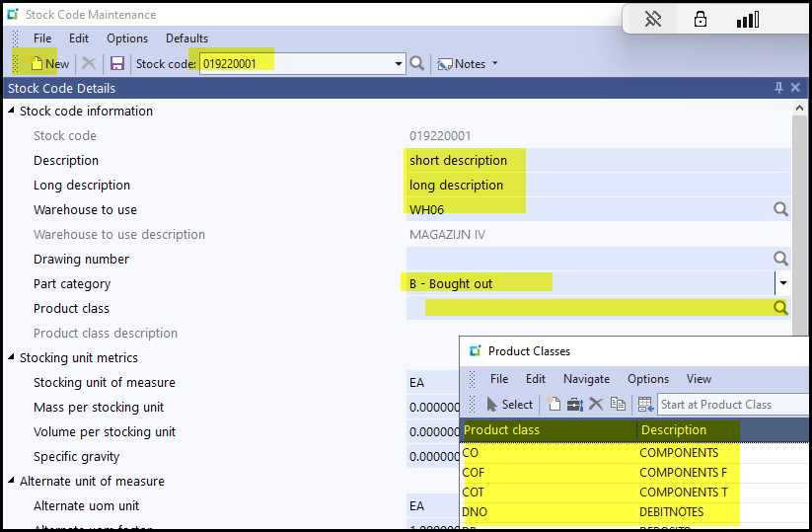This screenshot has height=532, width=812.
Task: Open the Defaults menu
Action: pyautogui.click(x=186, y=38)
